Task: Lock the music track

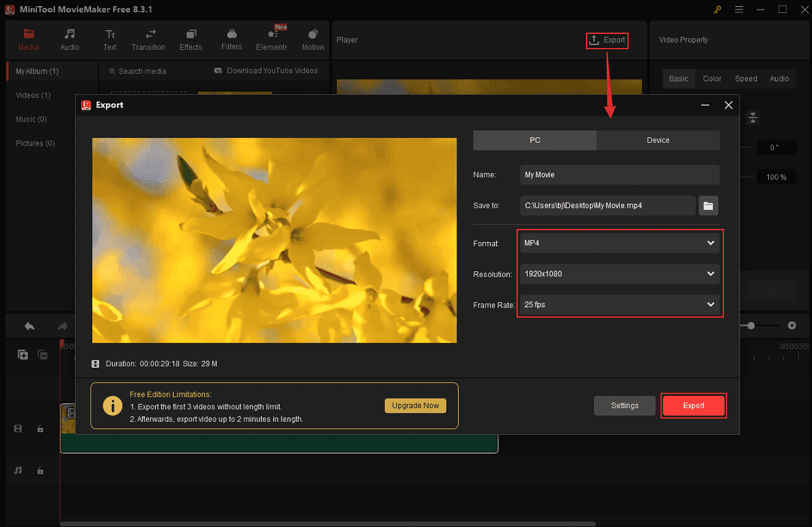Action: [40, 470]
